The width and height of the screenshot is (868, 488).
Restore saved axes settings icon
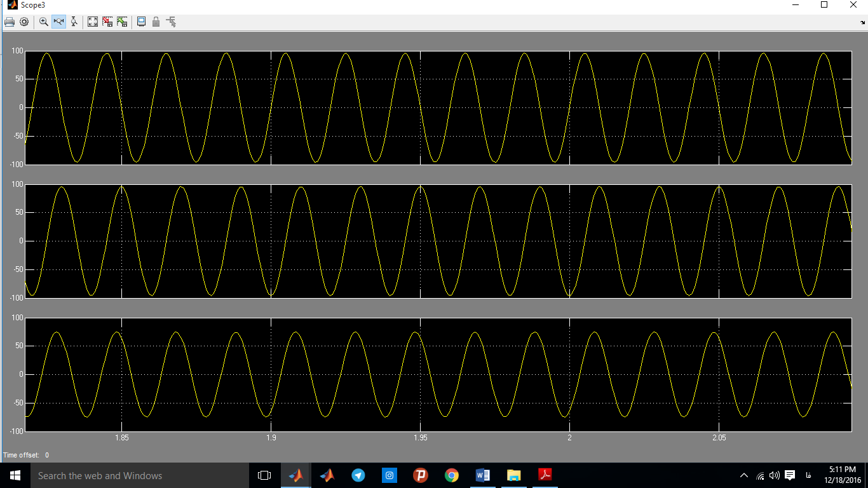pyautogui.click(x=122, y=22)
